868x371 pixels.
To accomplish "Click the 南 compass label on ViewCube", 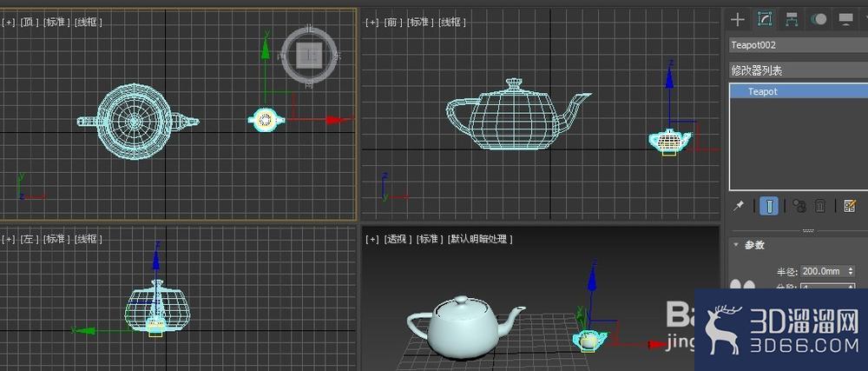I will coord(309,84).
